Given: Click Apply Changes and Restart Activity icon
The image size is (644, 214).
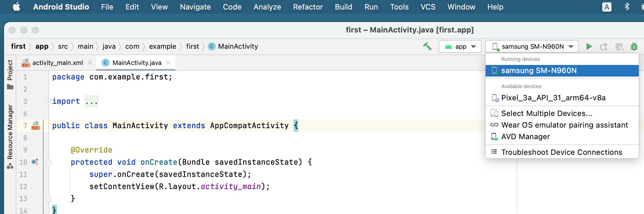Looking at the screenshot, I should tap(604, 47).
